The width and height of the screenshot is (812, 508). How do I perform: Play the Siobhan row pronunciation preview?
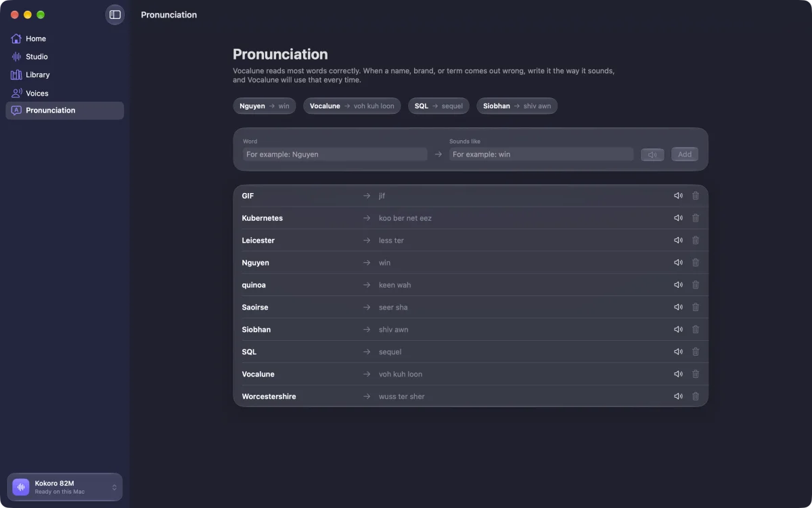point(678,330)
